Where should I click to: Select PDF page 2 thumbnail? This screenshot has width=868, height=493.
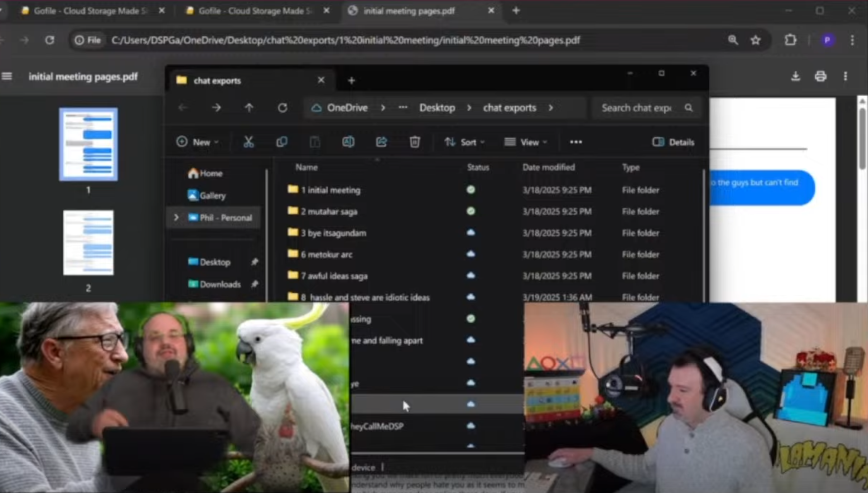(88, 243)
